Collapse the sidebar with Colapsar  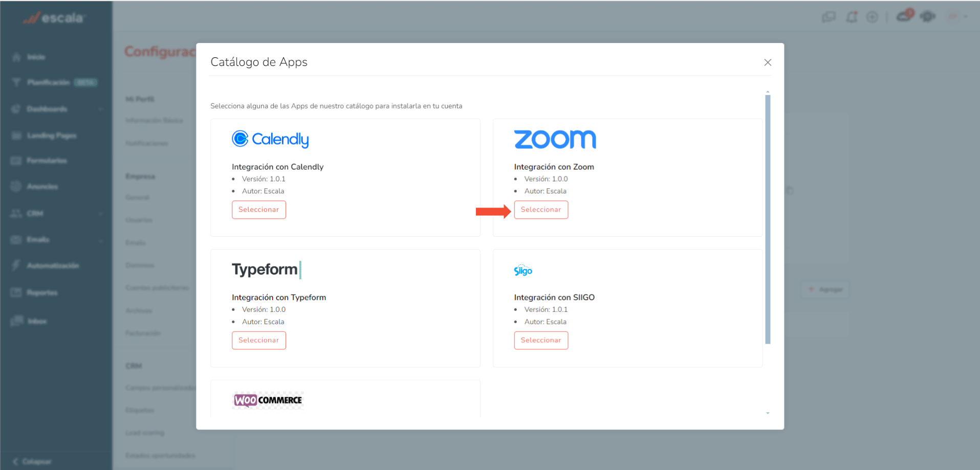(x=33, y=461)
